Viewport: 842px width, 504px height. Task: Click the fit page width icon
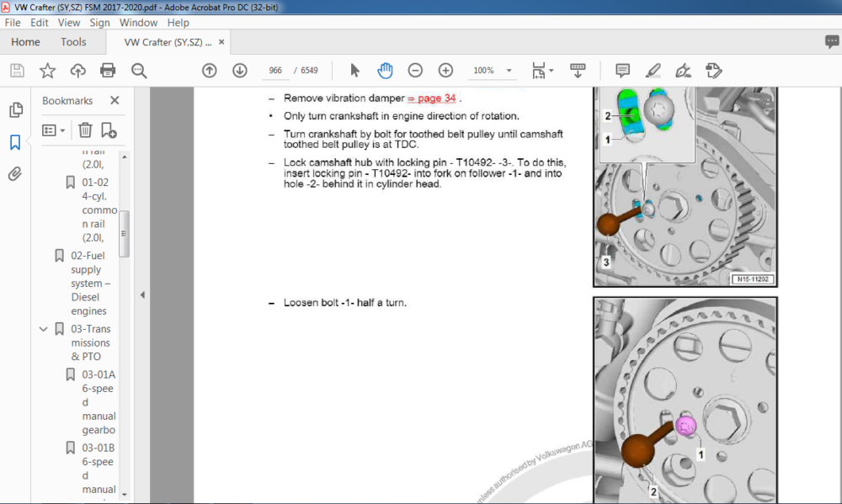(x=538, y=71)
